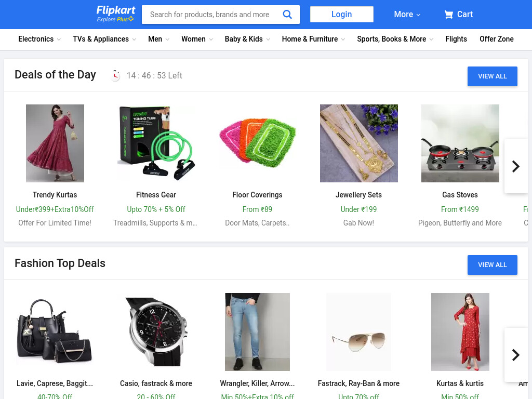Click 'Gab Now!' text
The height and width of the screenshot is (399, 532).
click(358, 223)
